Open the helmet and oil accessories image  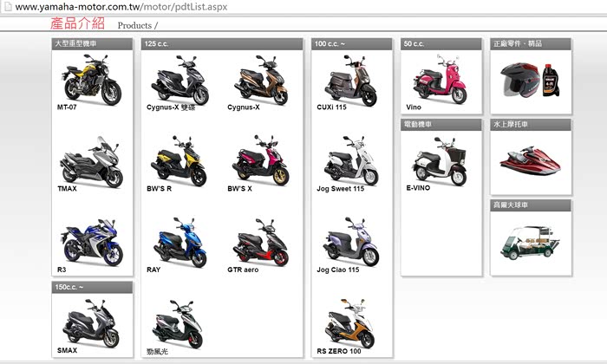(x=530, y=80)
